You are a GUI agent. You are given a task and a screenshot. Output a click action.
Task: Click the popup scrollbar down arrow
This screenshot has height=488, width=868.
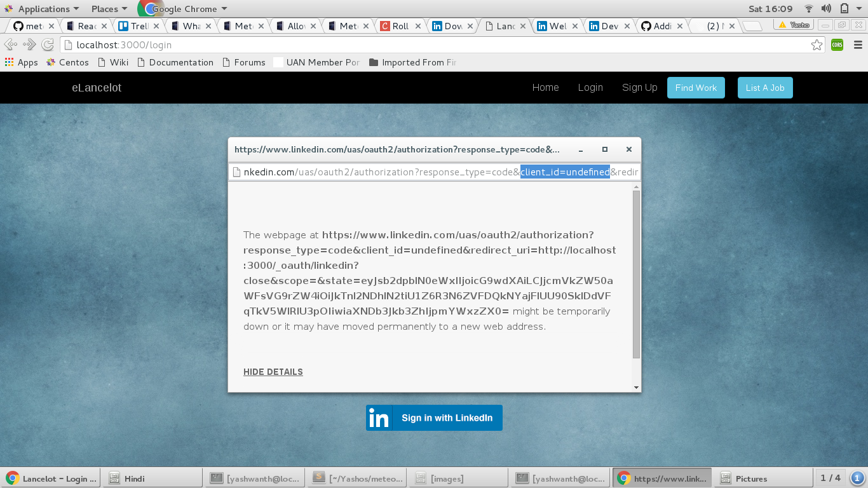click(x=636, y=388)
